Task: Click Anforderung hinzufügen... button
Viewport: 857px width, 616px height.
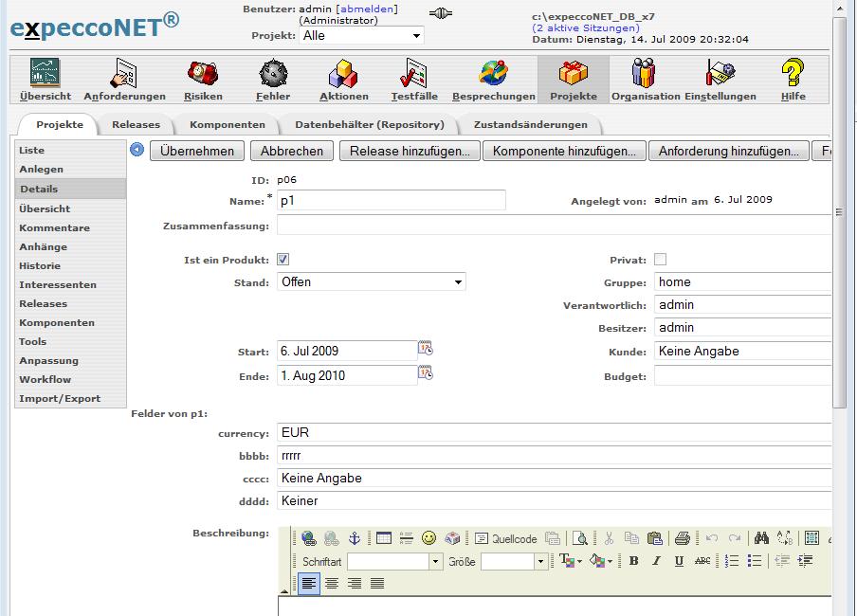Action: click(729, 151)
